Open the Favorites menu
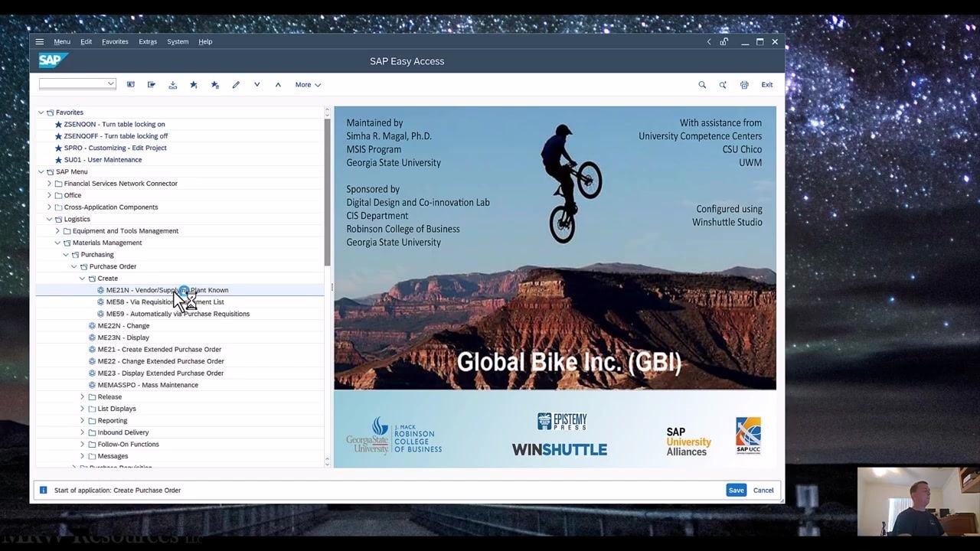The height and width of the screenshot is (551, 980). click(115, 41)
